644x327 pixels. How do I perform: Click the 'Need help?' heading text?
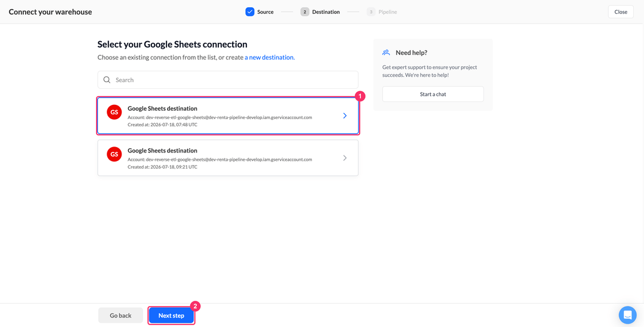tap(411, 52)
